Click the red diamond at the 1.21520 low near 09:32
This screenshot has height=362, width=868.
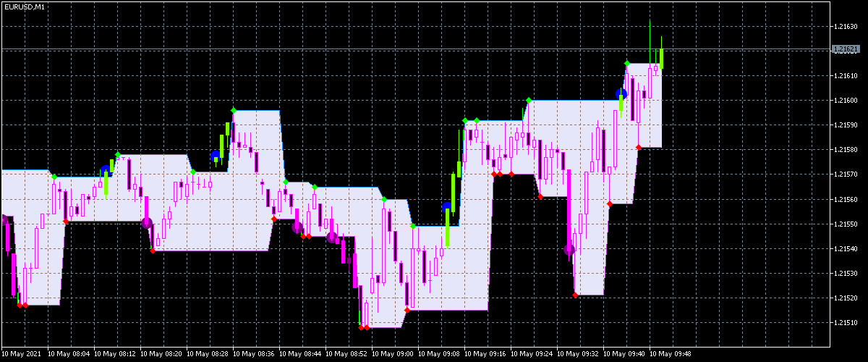pyautogui.click(x=575, y=295)
